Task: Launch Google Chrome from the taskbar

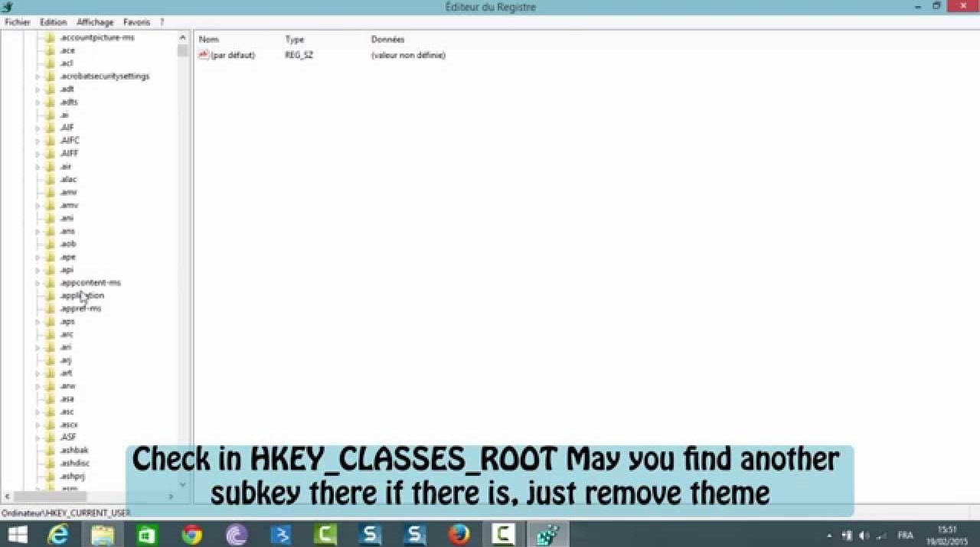Action: (x=191, y=535)
